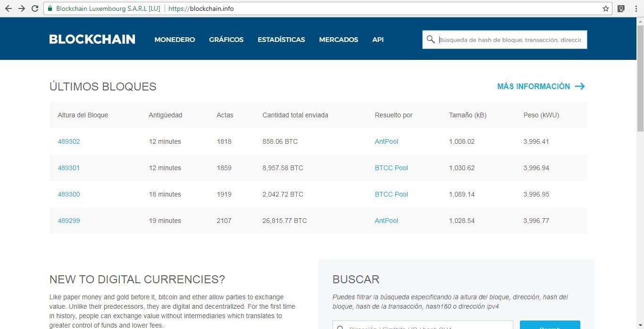644x329 pixels.
Task: Open AntPool link in block 489302 row
Action: [386, 141]
